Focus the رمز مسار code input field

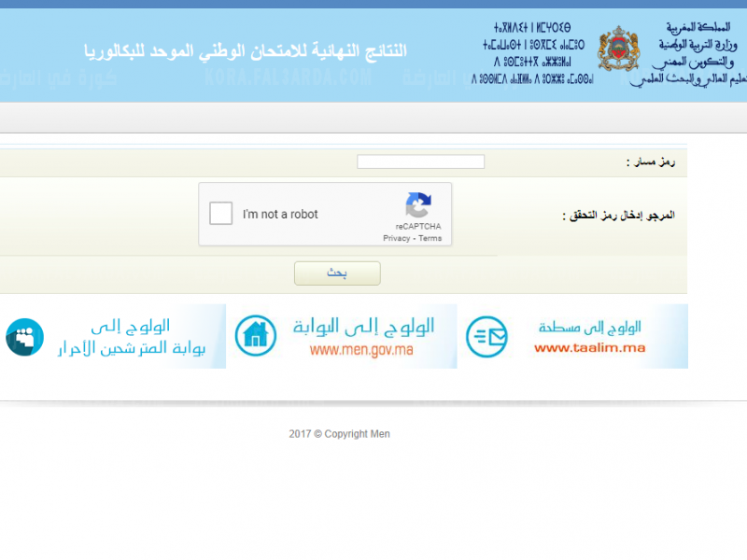click(x=420, y=162)
